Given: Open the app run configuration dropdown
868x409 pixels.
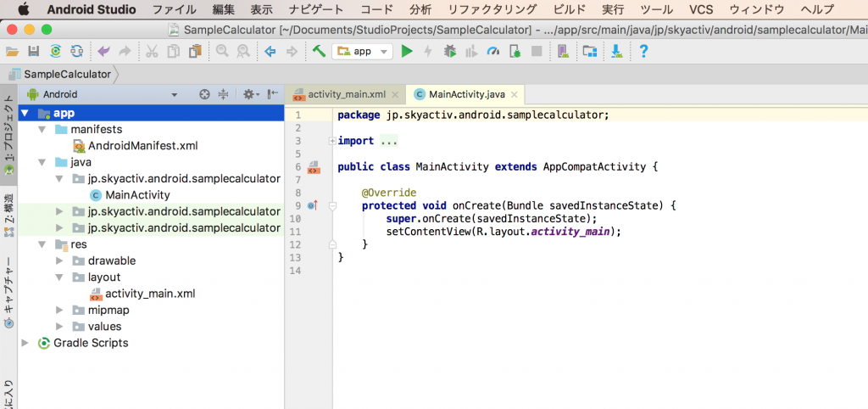Looking at the screenshot, I should click(362, 52).
